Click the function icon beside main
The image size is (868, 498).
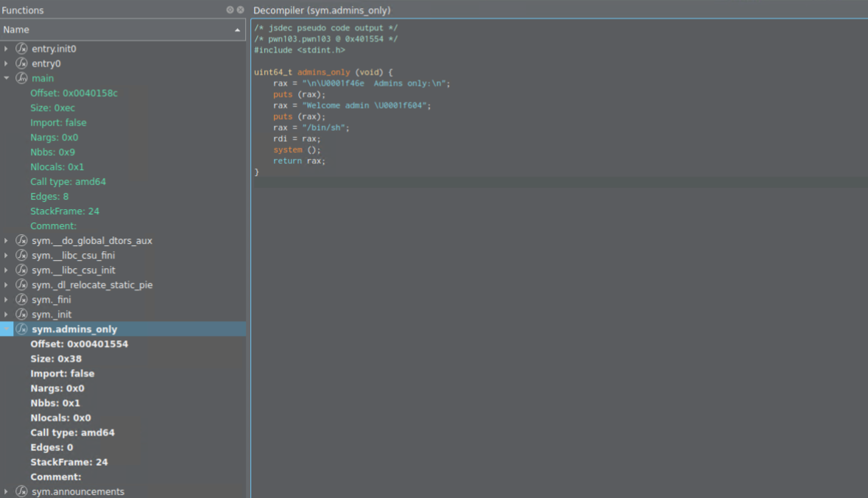coord(21,78)
